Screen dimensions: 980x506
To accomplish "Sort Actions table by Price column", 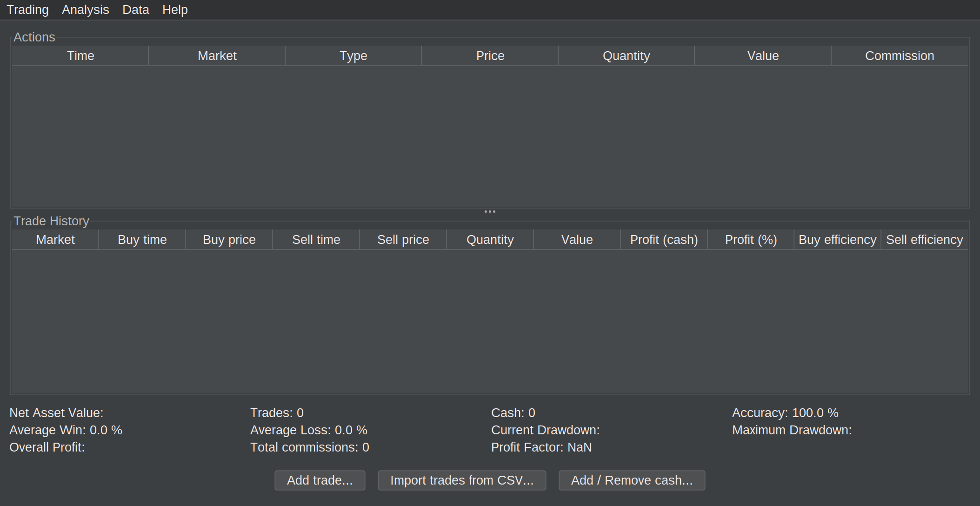I will 490,56.
